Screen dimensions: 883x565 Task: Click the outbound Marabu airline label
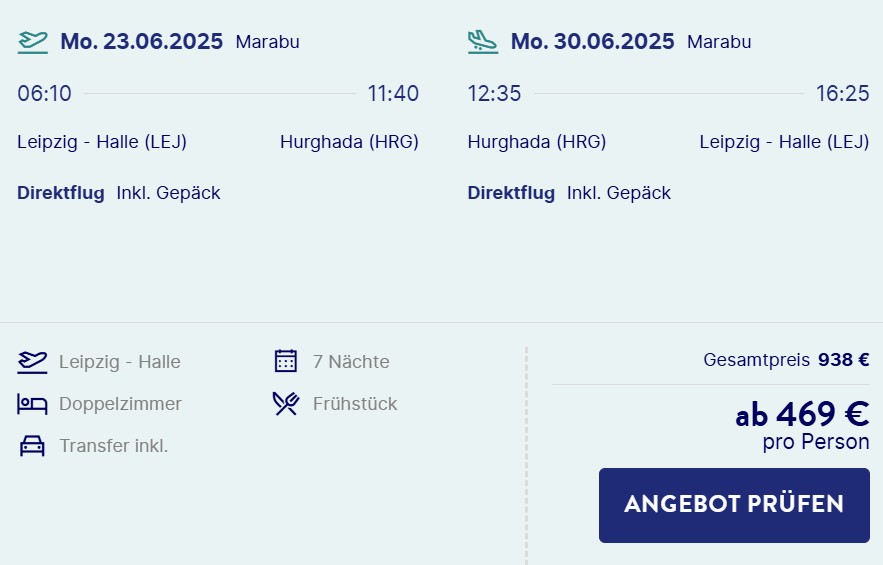coord(267,42)
